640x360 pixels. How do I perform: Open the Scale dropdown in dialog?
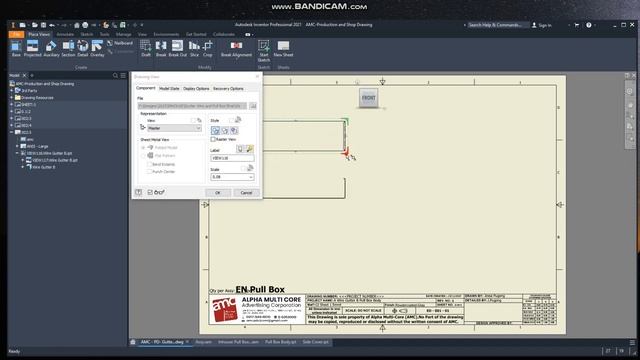pyautogui.click(x=251, y=177)
